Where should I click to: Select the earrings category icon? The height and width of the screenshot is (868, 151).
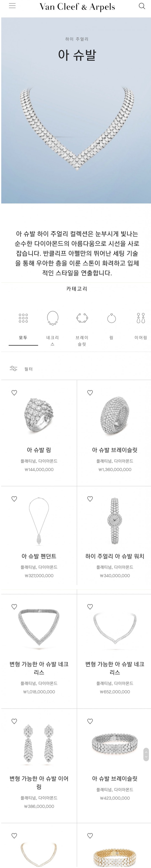141,318
